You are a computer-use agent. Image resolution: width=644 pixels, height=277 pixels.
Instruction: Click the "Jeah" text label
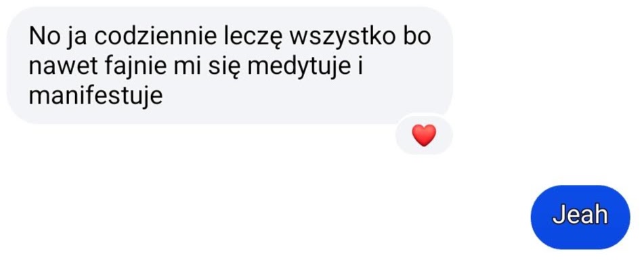580,215
